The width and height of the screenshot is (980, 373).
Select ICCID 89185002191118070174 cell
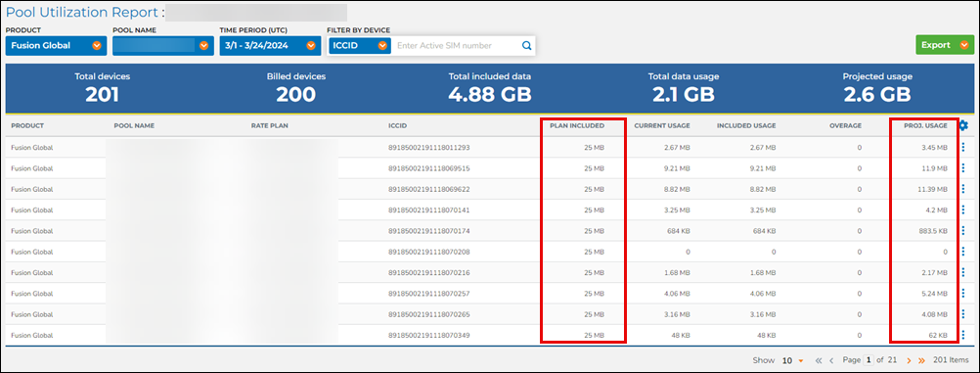coord(428,231)
